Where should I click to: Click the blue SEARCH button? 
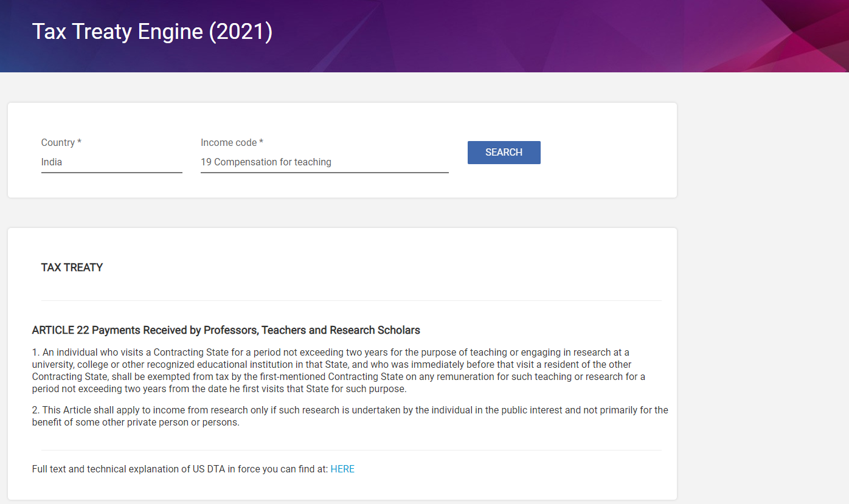504,153
